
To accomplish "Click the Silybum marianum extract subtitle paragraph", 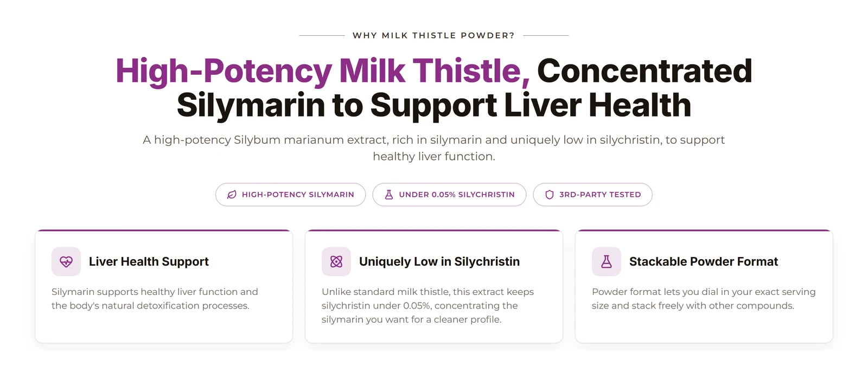I will pyautogui.click(x=434, y=148).
